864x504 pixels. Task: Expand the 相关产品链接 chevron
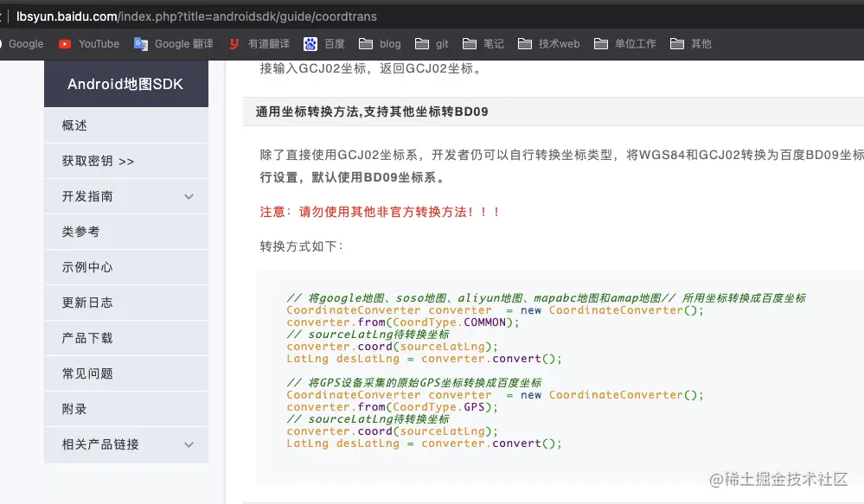coord(189,444)
